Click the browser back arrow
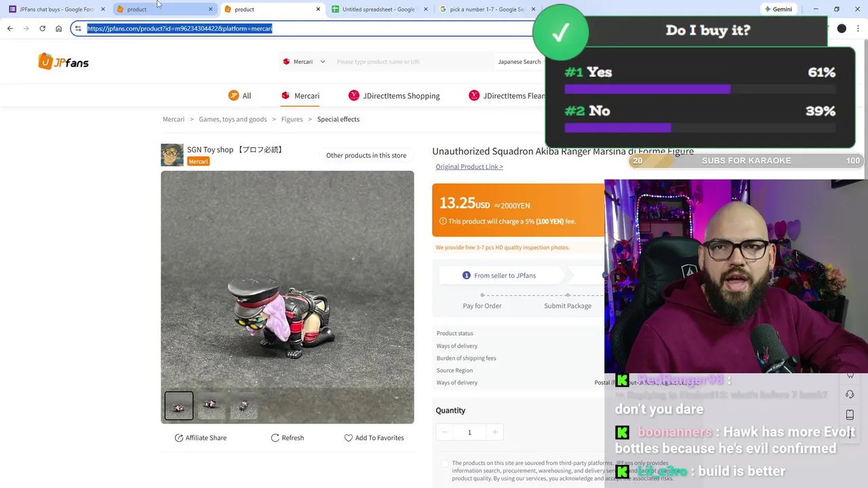Image resolution: width=868 pixels, height=488 pixels. [x=9, y=28]
